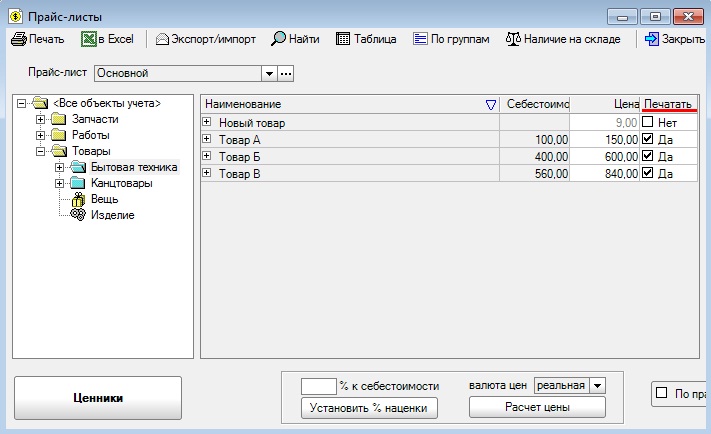Viewport: 711px width, 434px height.
Task: Open the Прайс-лист Основной dropdown
Action: pyautogui.click(x=269, y=73)
